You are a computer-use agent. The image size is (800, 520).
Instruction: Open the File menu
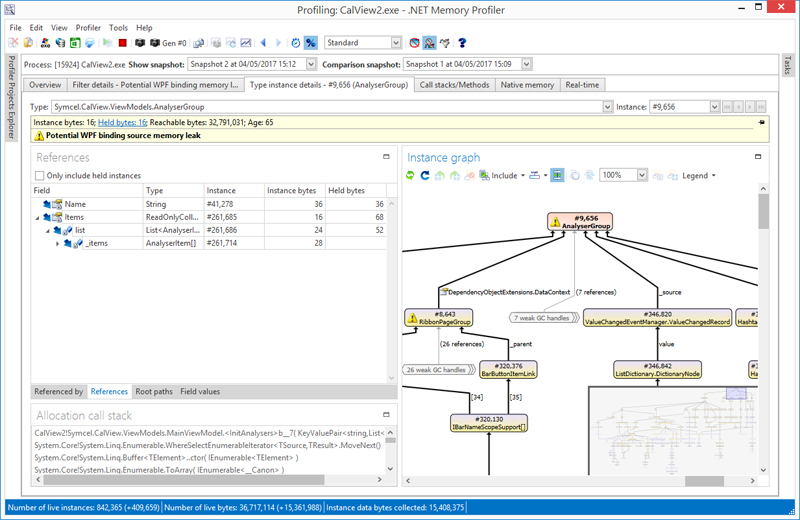(x=15, y=28)
